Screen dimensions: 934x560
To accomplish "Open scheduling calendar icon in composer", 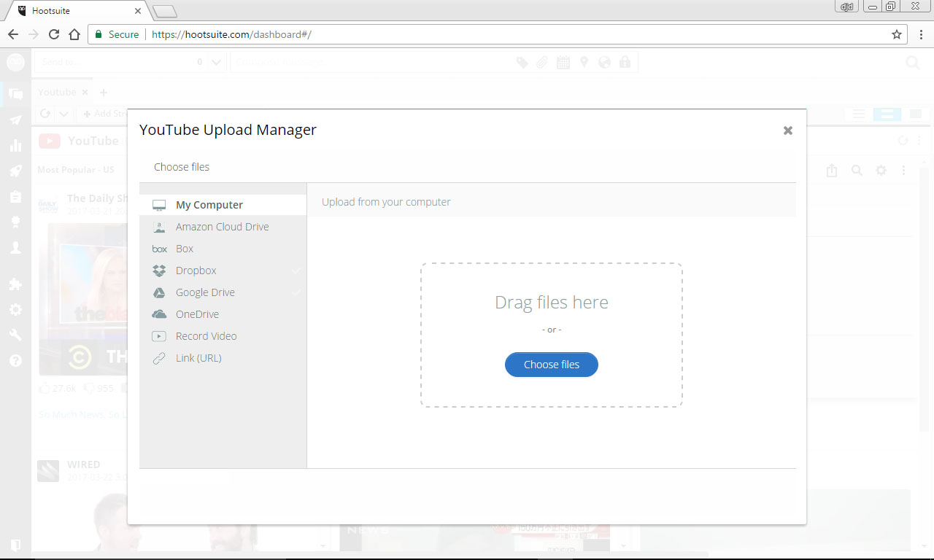I will coord(563,63).
